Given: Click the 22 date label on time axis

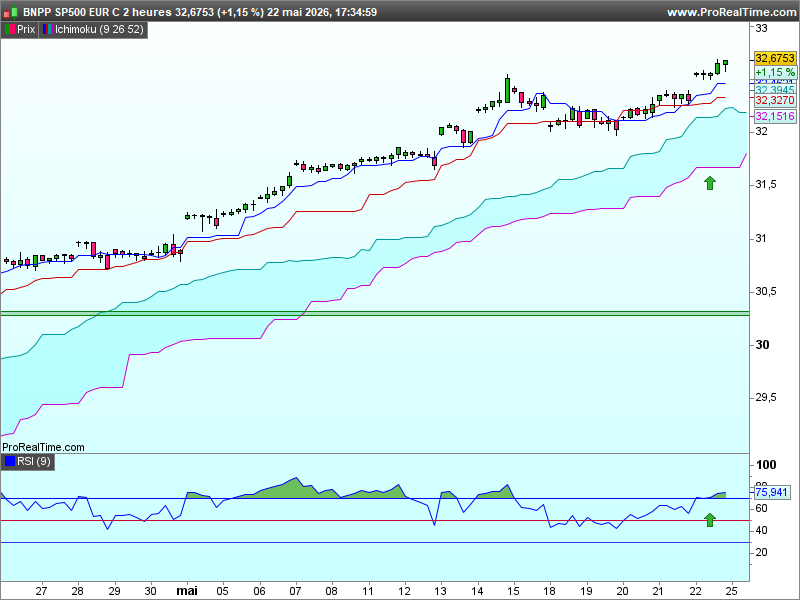Looking at the screenshot, I should (x=695, y=591).
